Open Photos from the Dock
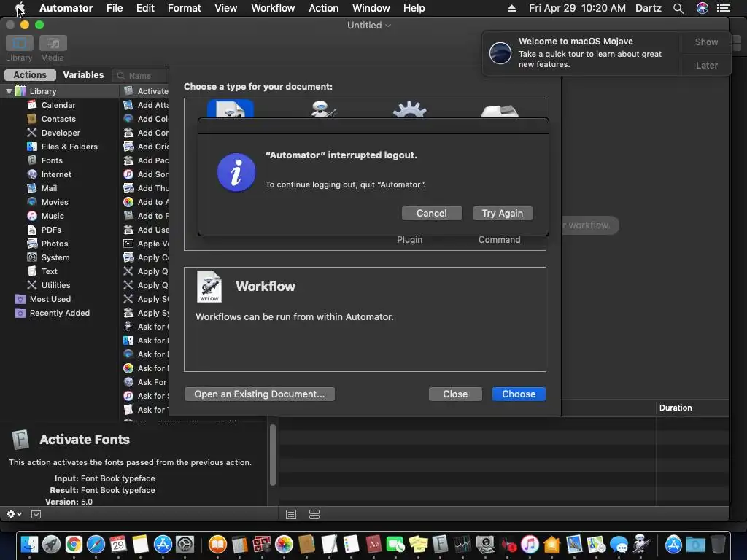The image size is (747, 560). point(284,545)
